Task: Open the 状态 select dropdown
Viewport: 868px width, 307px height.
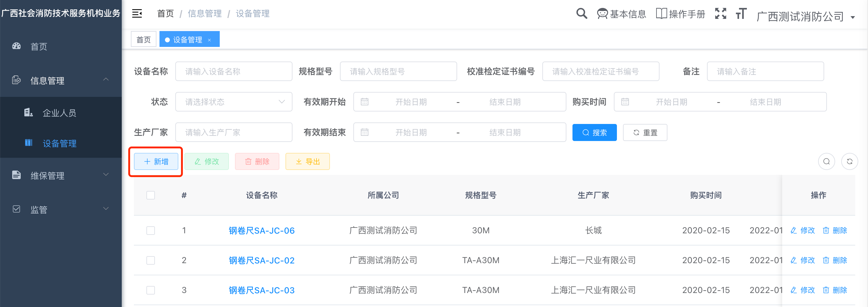Action: [233, 102]
